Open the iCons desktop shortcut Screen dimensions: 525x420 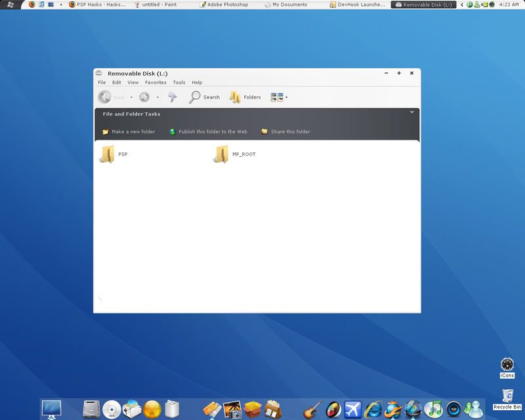[507, 367]
